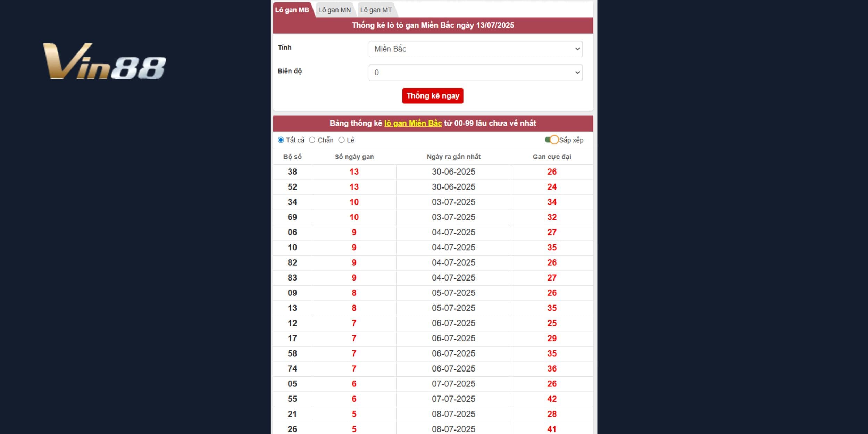The height and width of the screenshot is (434, 868).
Task: Click the 03-07-2025 date in row 69
Action: (x=453, y=217)
